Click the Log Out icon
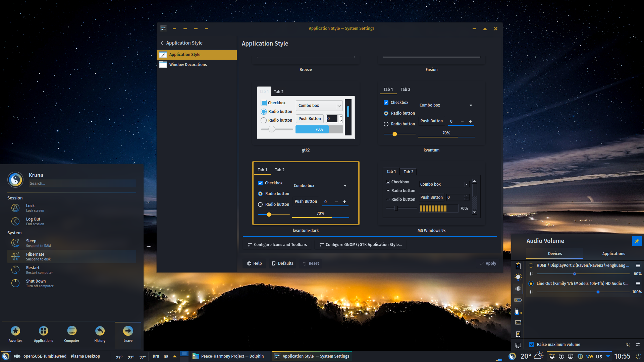 [15, 222]
